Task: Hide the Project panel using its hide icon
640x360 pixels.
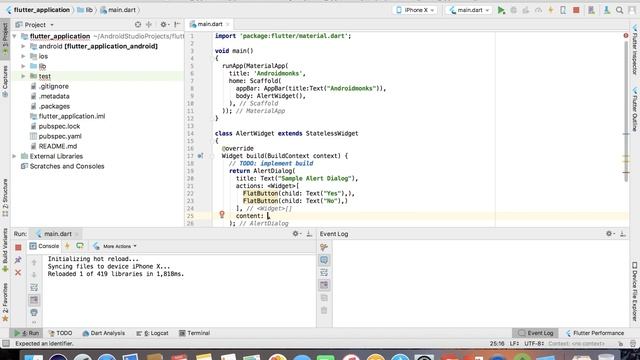Action: pyautogui.click(x=177, y=25)
